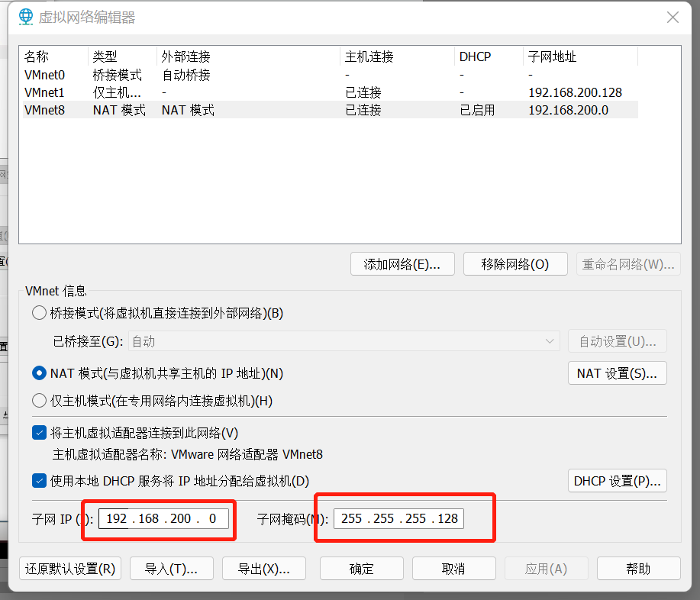Click the 192 octet in subnet IP
The height and width of the screenshot is (600, 700).
[x=117, y=519]
